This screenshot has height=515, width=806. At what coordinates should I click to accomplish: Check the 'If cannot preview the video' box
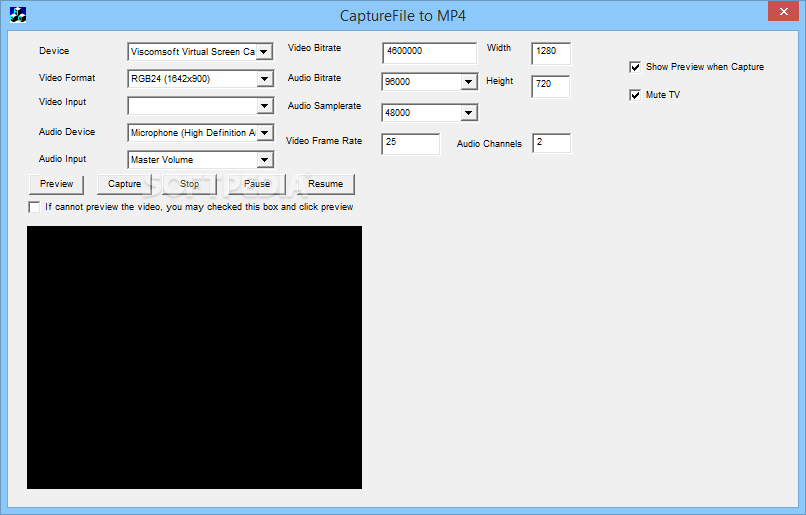pyautogui.click(x=34, y=207)
